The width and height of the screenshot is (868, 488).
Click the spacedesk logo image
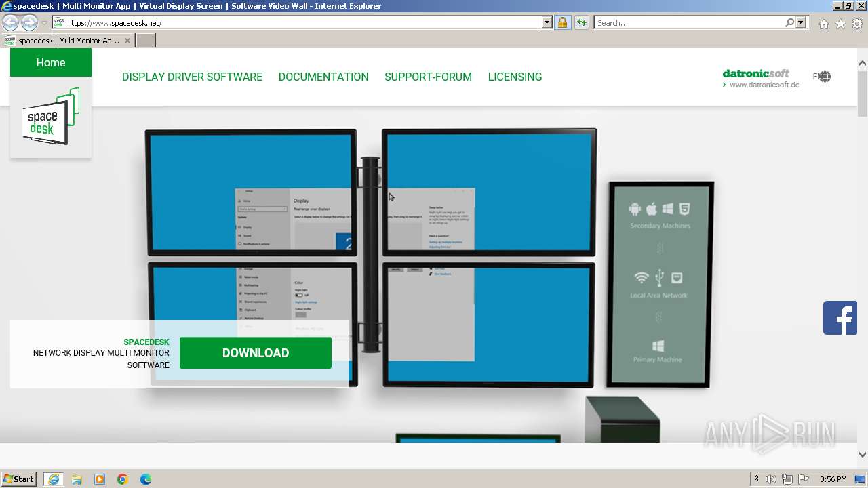click(x=51, y=117)
